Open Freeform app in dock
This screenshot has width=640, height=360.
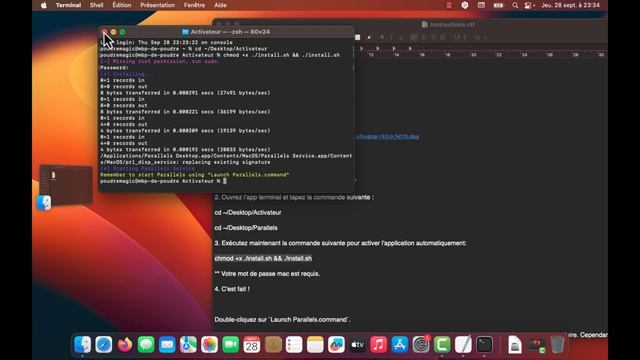click(x=336, y=345)
